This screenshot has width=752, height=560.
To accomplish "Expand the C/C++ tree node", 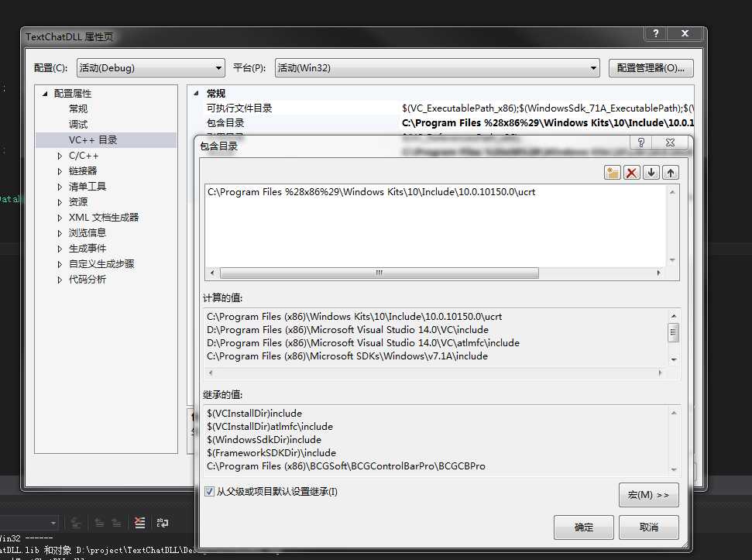I will point(60,156).
